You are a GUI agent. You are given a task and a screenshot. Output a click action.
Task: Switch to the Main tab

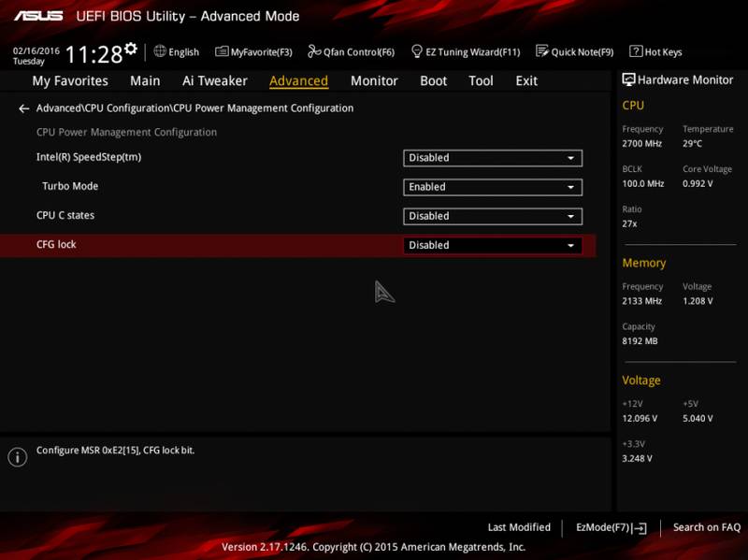[x=145, y=81]
